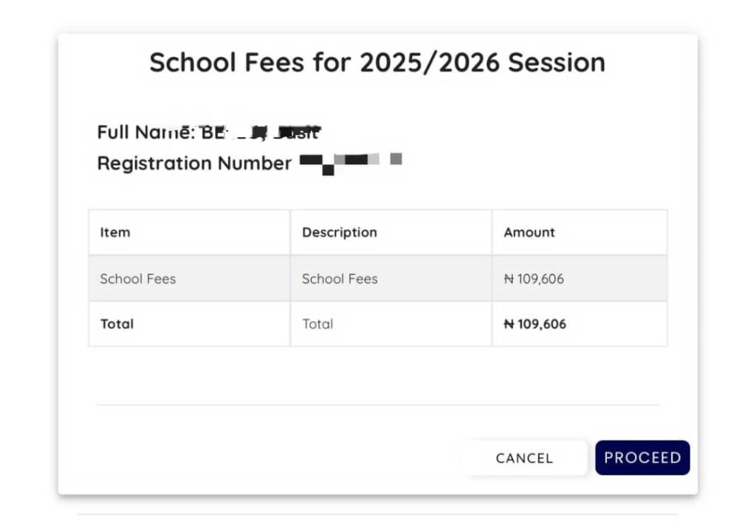Select School Fees in the Description column
Viewport: 756px width, 532px height.
[340, 279]
